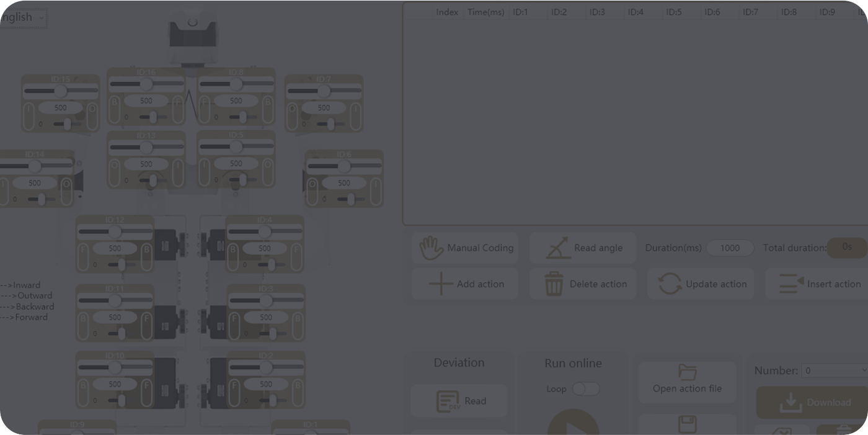
Task: Click the ID:4 servo position slider
Action: [265, 231]
